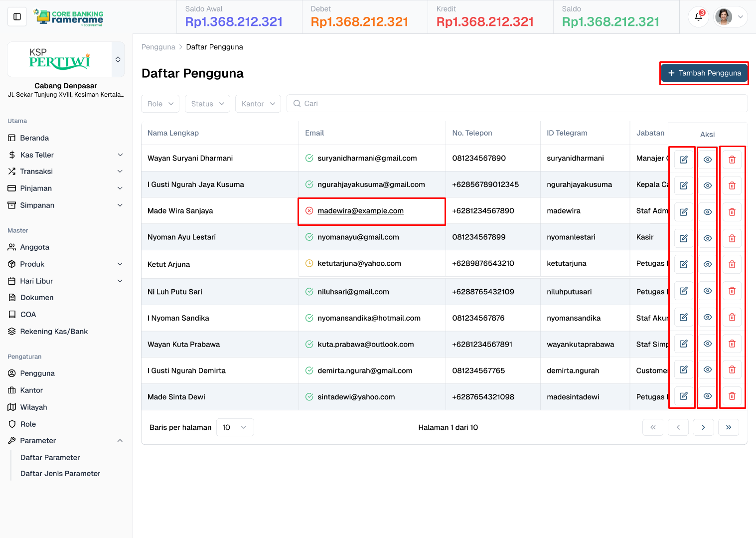
Task: Select Daftar Jenis Parameter under Parameter
Action: pos(60,473)
